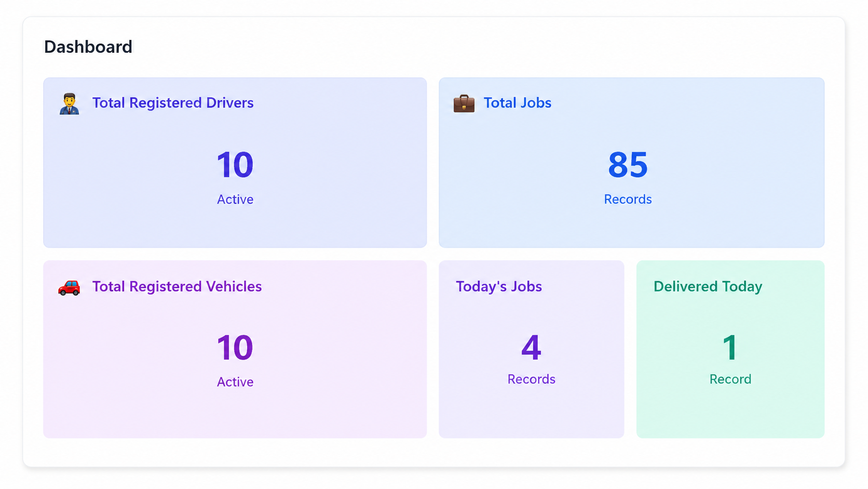
Task: Click the 85 total jobs count
Action: click(628, 165)
